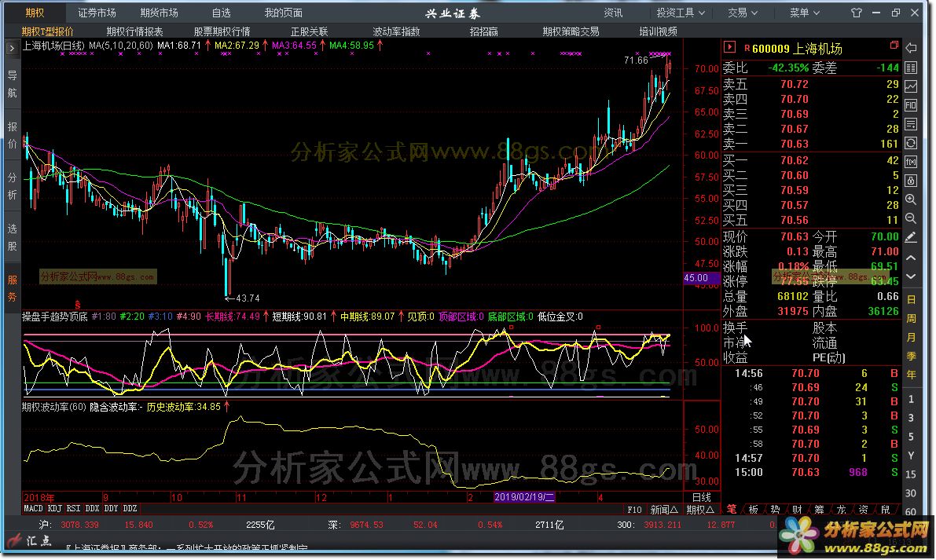The width and height of the screenshot is (936, 560).
Task: Select the DDX indicator button
Action: (x=92, y=509)
